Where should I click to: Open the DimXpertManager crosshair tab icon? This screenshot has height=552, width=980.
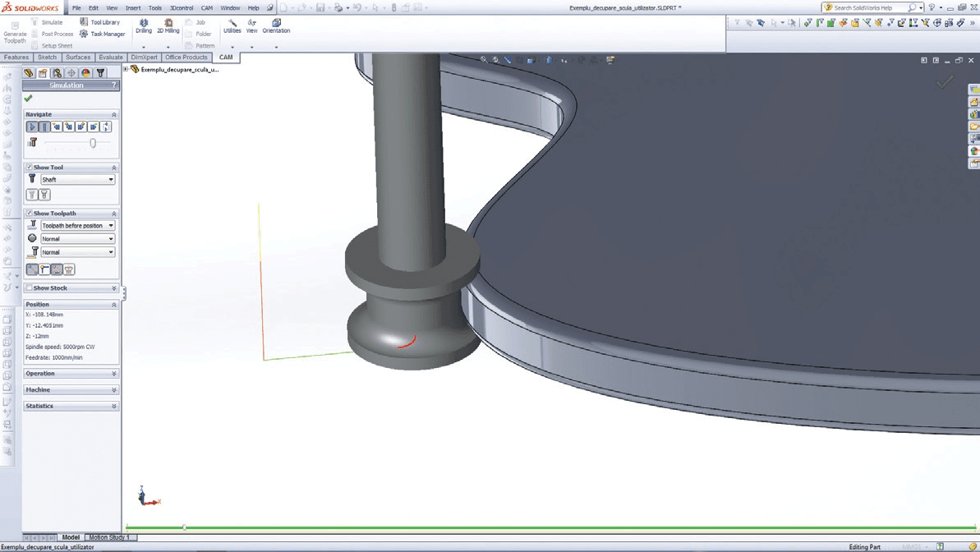coord(71,72)
